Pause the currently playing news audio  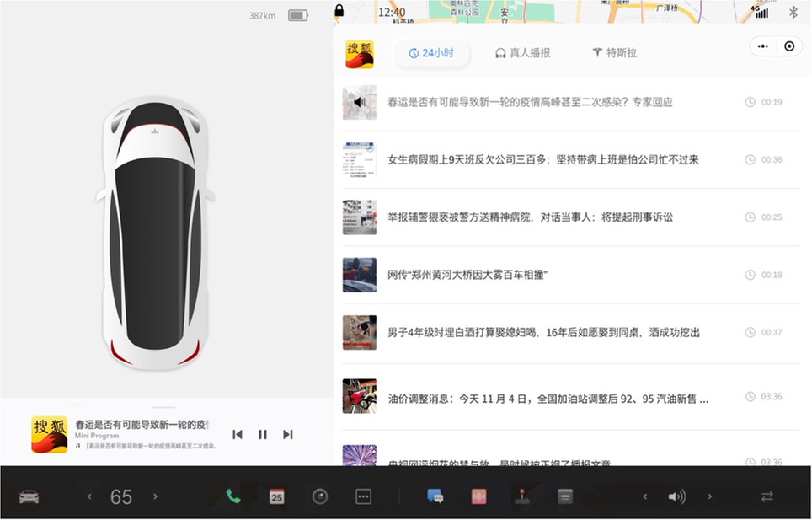point(262,433)
